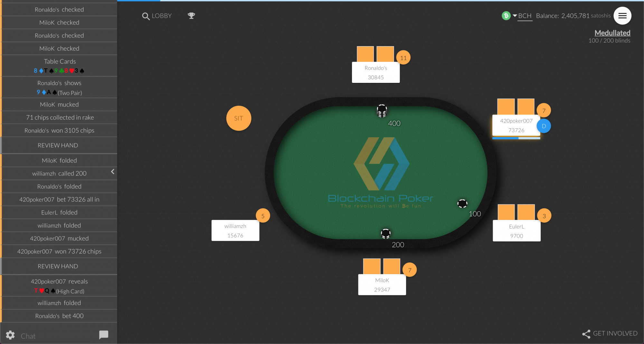Click the "MiloK folded" log row
Screen dimensions: 644x344
(x=59, y=161)
